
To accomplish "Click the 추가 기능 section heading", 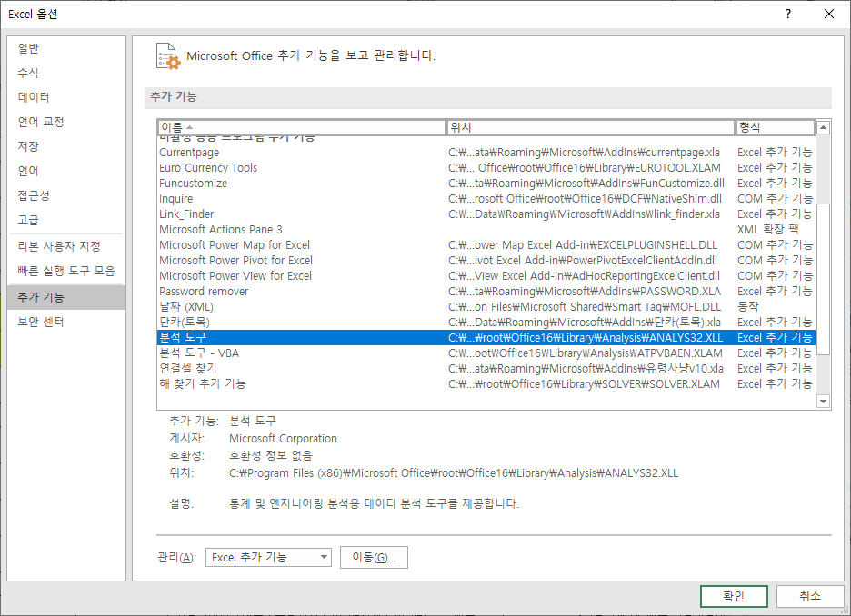I will [173, 96].
